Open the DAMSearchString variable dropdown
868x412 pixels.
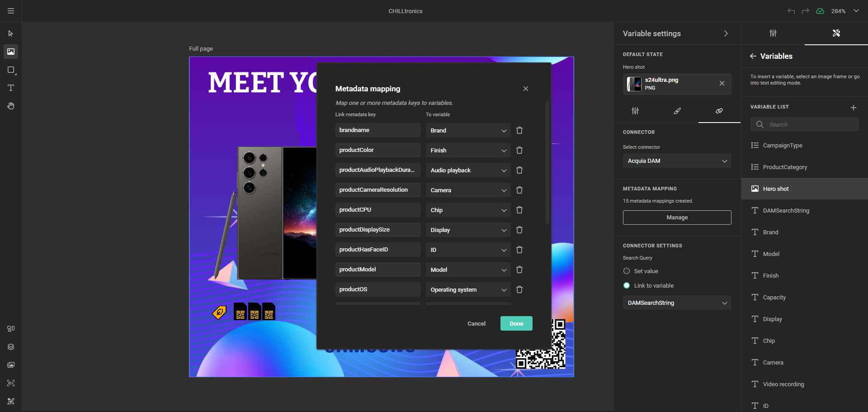click(677, 303)
